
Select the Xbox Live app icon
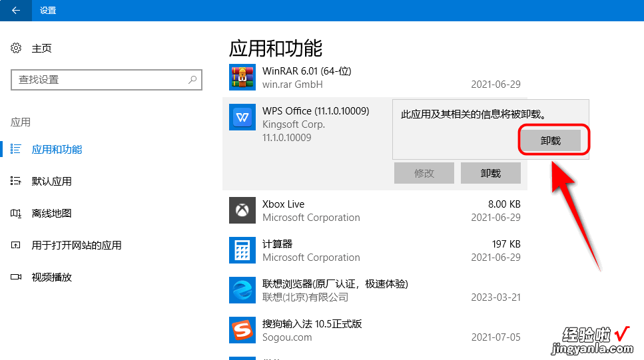click(x=242, y=210)
